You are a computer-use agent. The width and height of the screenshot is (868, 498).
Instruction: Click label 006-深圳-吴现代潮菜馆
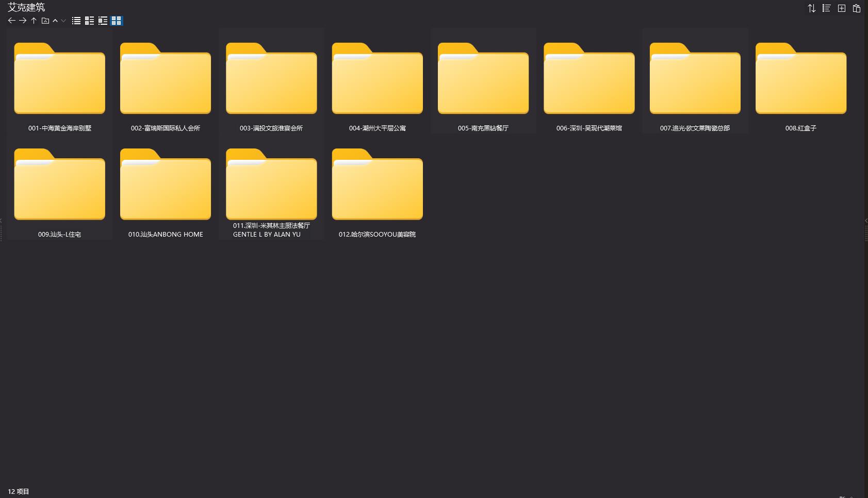click(589, 128)
